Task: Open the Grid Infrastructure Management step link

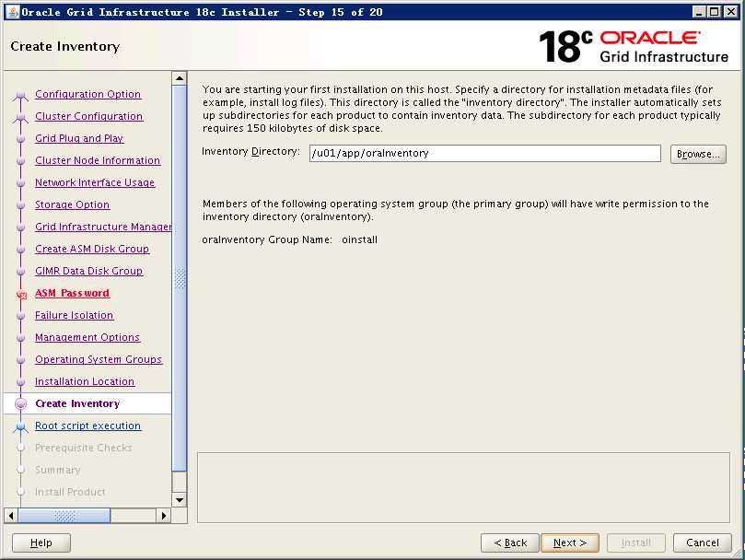Action: coord(103,227)
